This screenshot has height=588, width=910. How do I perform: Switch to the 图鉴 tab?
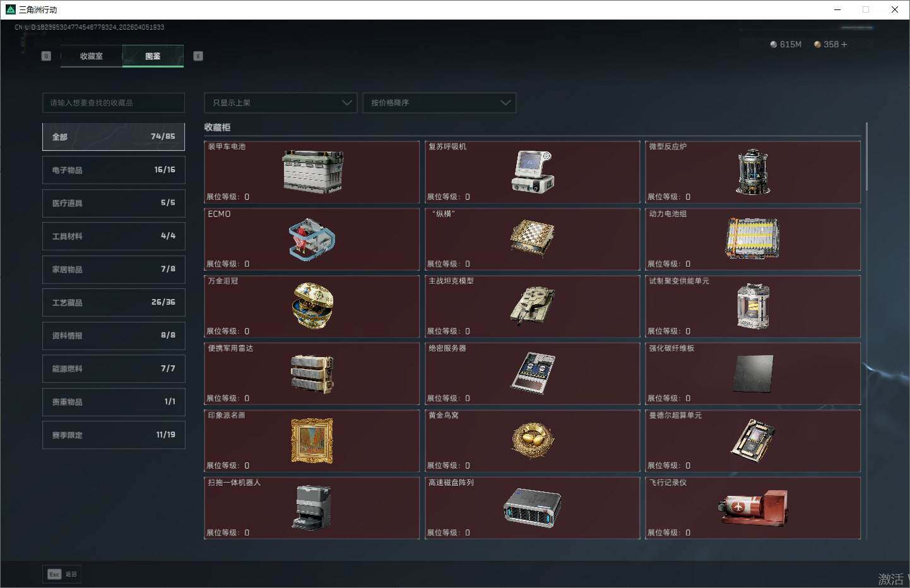pyautogui.click(x=153, y=56)
